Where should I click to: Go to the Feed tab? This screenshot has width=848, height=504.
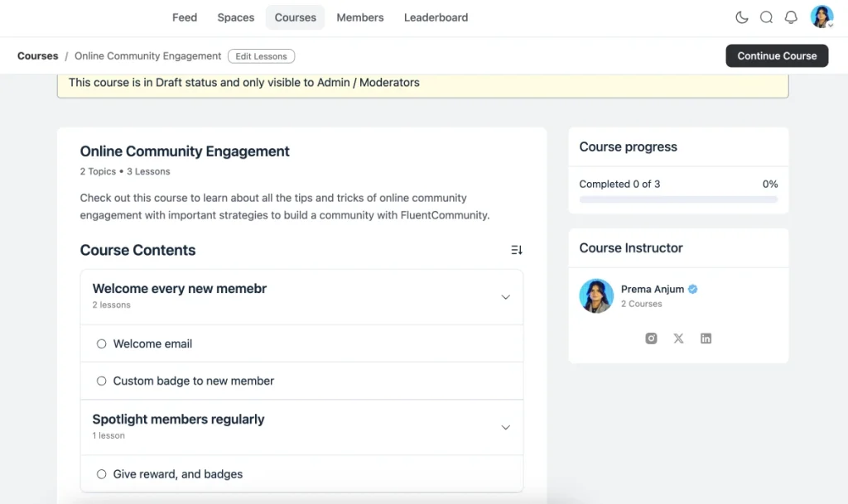coord(185,17)
